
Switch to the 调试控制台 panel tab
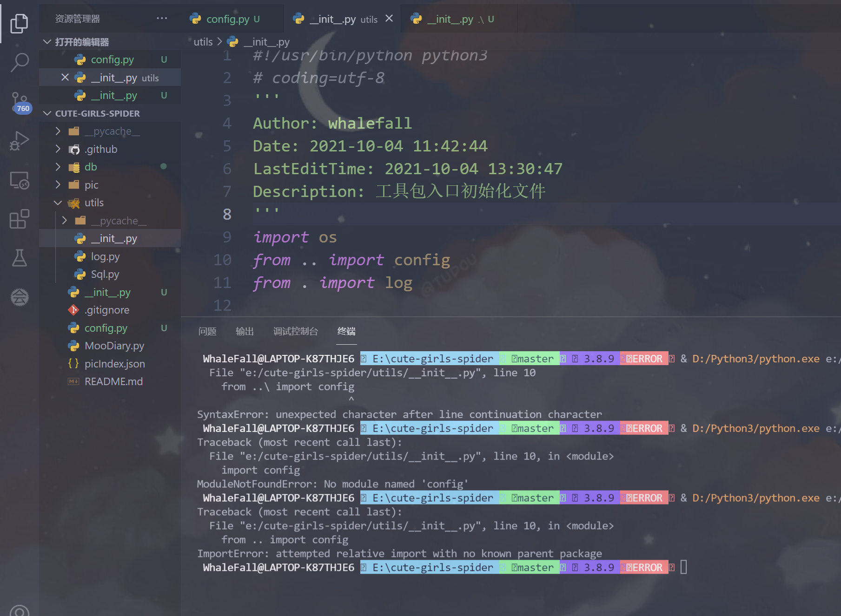pyautogui.click(x=295, y=331)
